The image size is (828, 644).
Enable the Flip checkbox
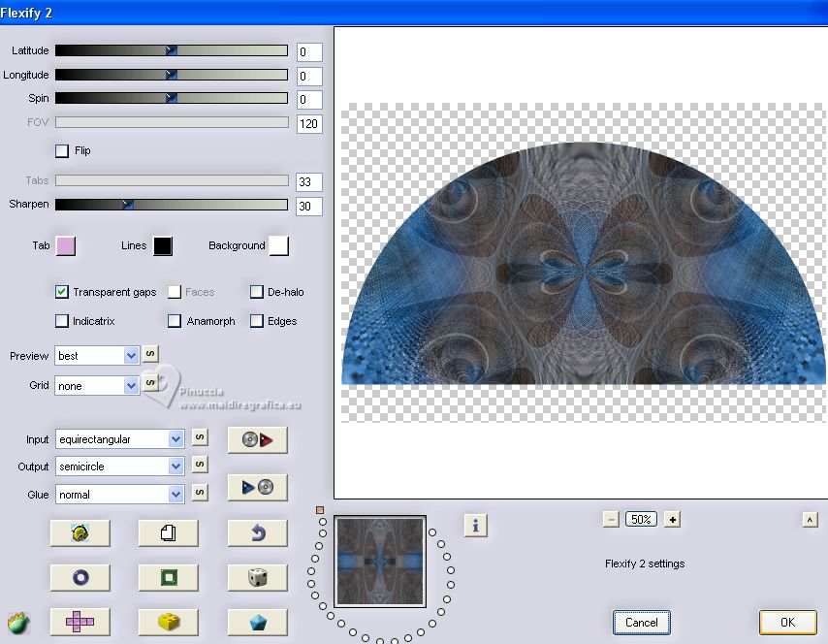pyautogui.click(x=62, y=151)
